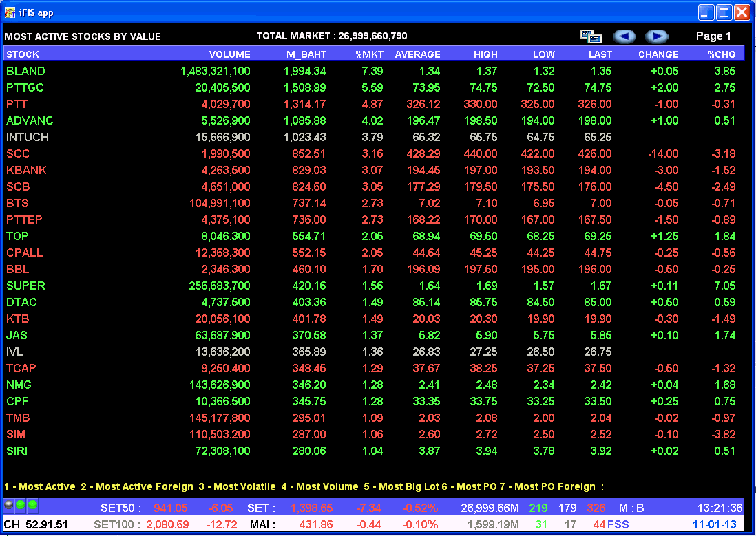This screenshot has width=756, height=536.
Task: Select the DTAC stock symbol
Action: tap(22, 302)
